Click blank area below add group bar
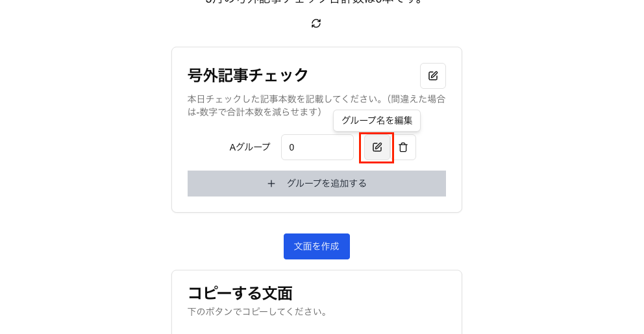Viewport: 644px width, 334px height. (x=317, y=204)
